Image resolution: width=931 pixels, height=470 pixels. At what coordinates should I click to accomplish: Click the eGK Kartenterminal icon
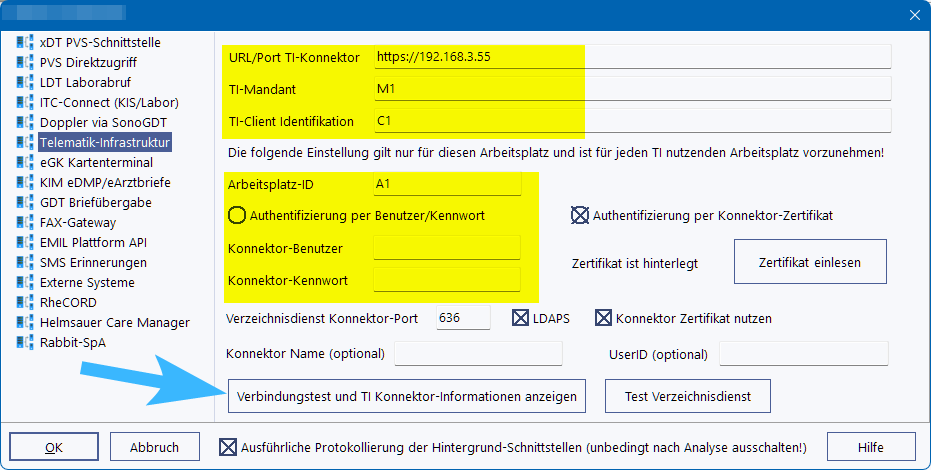[25, 163]
